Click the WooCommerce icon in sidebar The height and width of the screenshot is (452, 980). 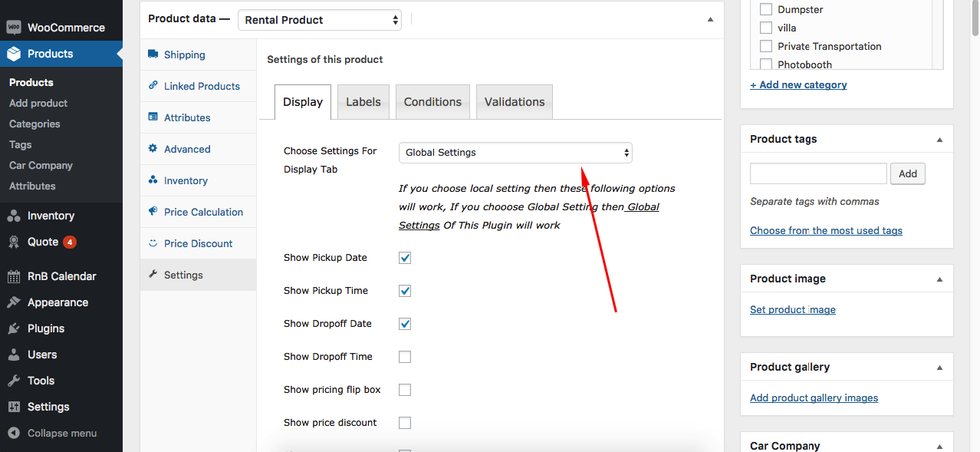coord(13,28)
